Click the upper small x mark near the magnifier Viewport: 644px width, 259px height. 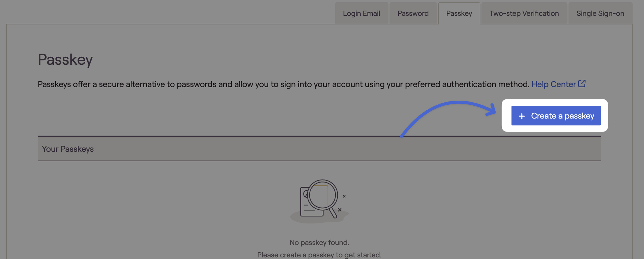344,196
